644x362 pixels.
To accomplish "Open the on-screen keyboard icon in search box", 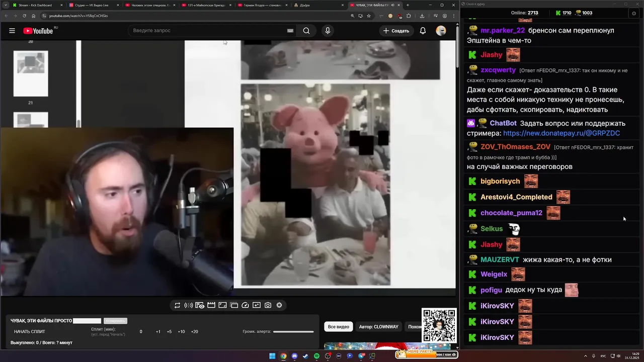I will 290,31.
